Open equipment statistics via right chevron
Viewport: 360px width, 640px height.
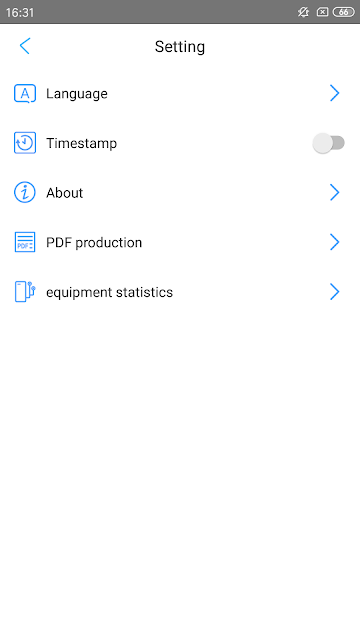tap(335, 292)
